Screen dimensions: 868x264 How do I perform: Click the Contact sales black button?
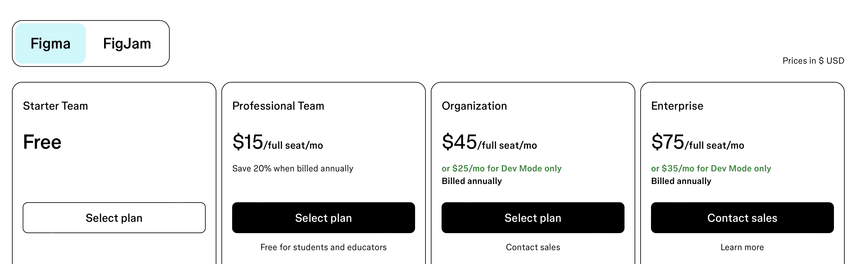[742, 217]
